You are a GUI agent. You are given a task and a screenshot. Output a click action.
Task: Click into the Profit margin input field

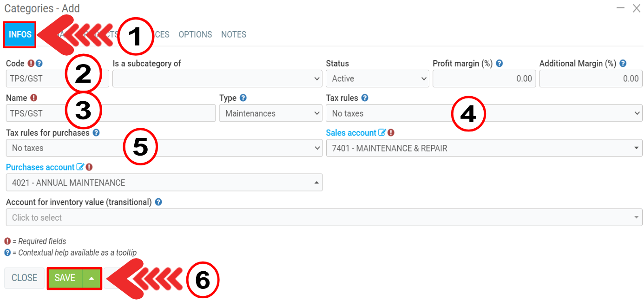pyautogui.click(x=484, y=79)
